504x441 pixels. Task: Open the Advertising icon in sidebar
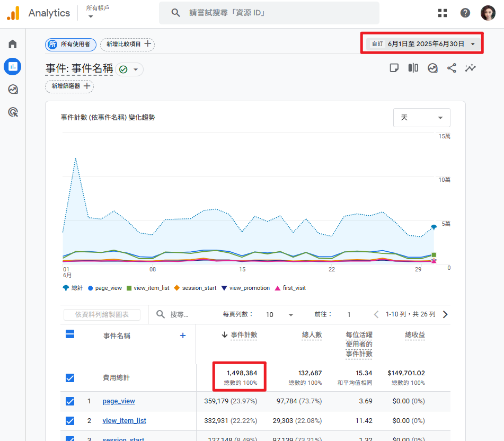(x=13, y=112)
